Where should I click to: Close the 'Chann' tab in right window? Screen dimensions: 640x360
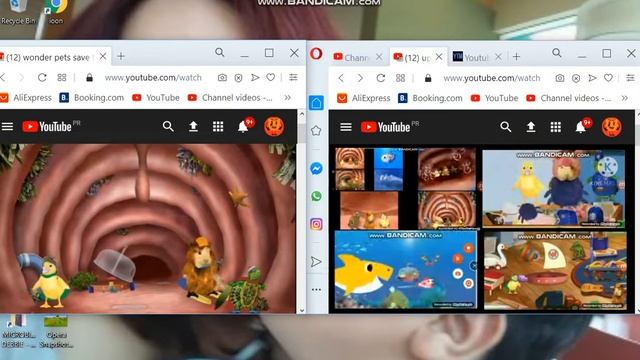(379, 57)
